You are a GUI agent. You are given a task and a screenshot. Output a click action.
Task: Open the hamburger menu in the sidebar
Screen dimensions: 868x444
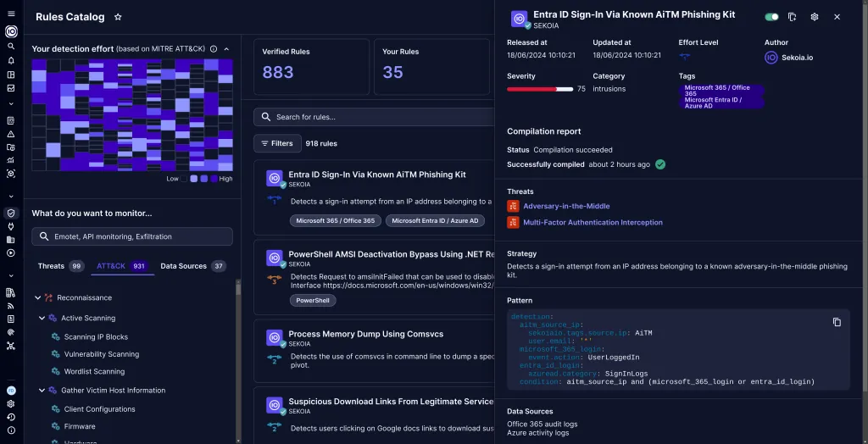(11, 14)
